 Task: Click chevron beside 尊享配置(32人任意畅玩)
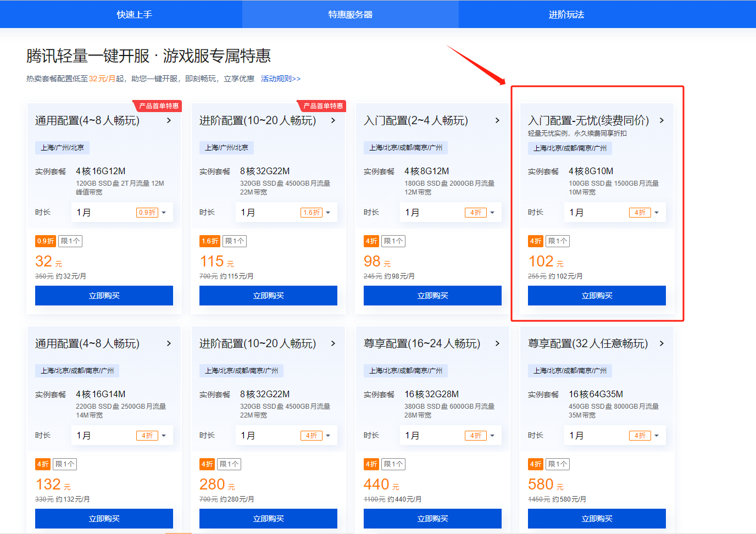[661, 343]
